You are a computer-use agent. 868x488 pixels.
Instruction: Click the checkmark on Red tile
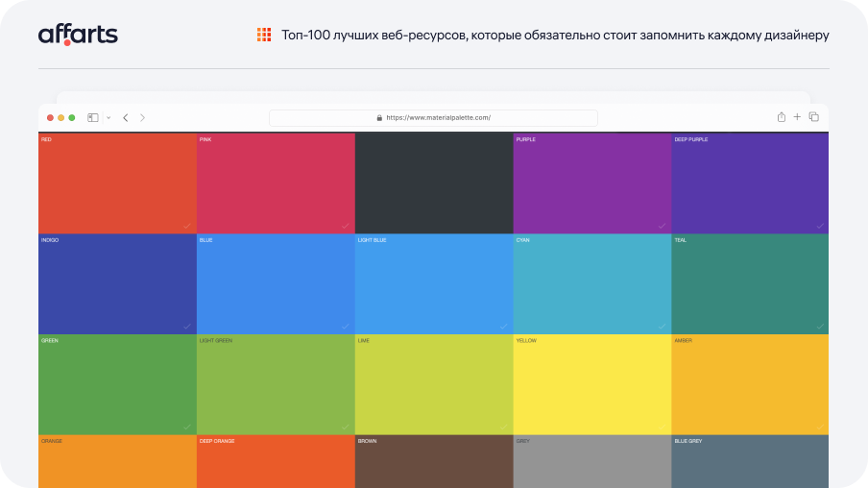187,226
